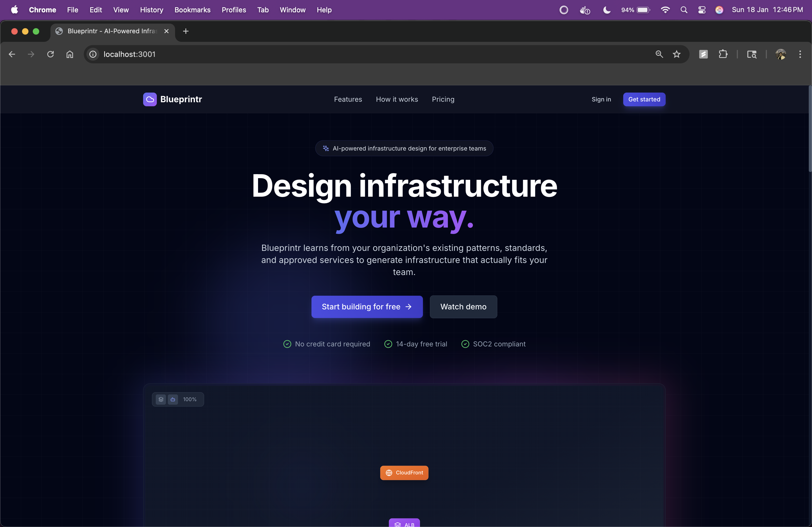This screenshot has width=812, height=527.
Task: Click the Sign in link
Action: [x=601, y=99]
